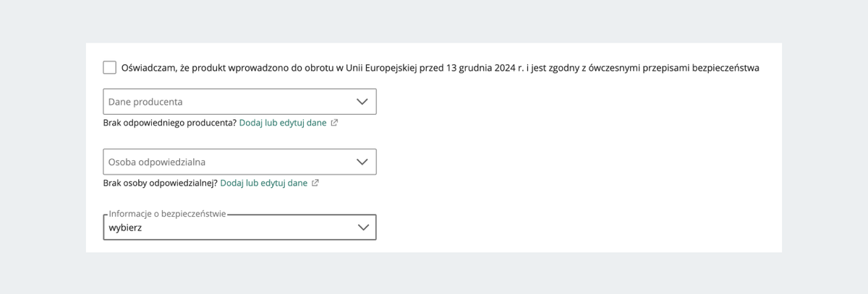Open the 'Osoba odpowiedzialna' dropdown field

pyautogui.click(x=239, y=162)
